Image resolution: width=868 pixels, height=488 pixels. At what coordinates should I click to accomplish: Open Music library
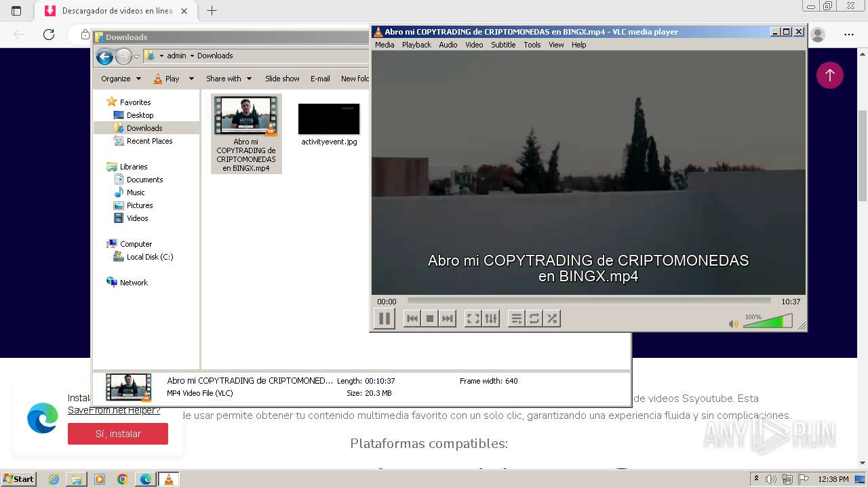(136, 192)
